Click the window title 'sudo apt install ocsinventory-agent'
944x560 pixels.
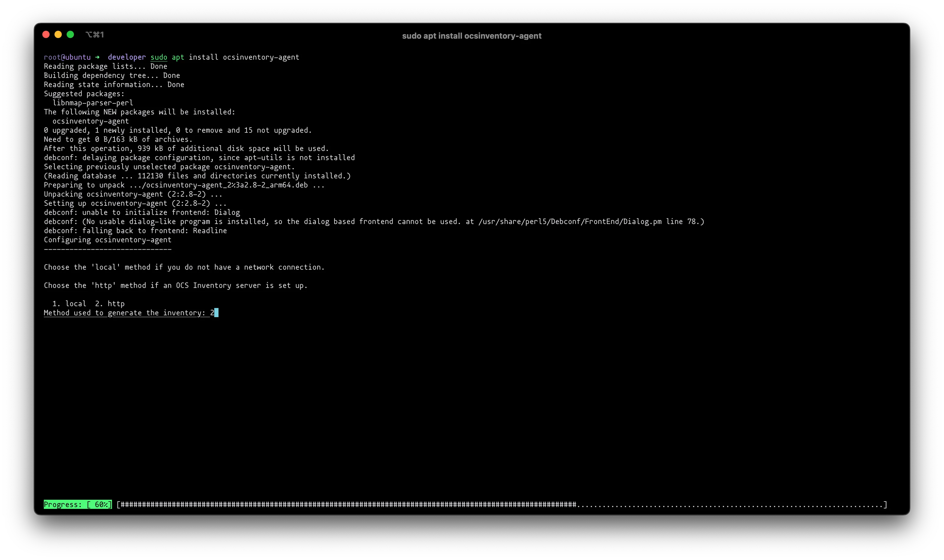[472, 36]
